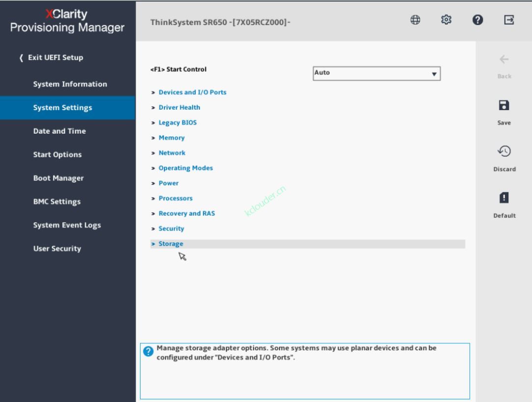This screenshot has width=532, height=402.
Task: Open System Event Logs in sidebar
Action: coord(68,225)
